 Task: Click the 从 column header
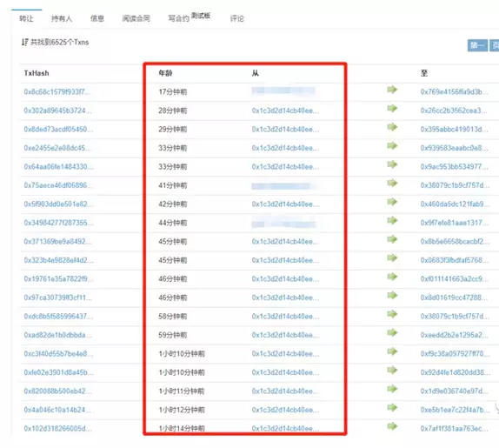pos(256,73)
